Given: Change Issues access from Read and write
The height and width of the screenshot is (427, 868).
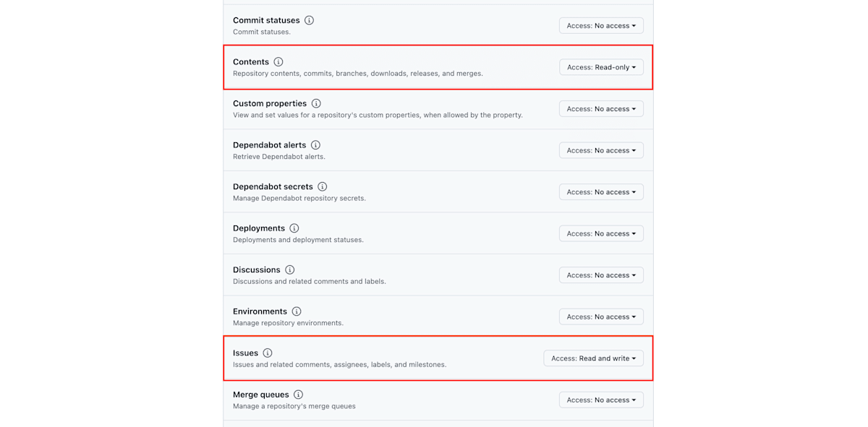Looking at the screenshot, I should click(593, 358).
